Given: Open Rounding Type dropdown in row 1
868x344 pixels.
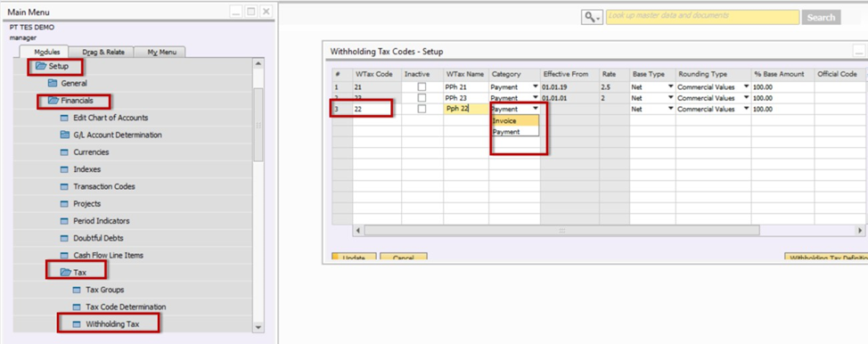Looking at the screenshot, I should tap(746, 87).
